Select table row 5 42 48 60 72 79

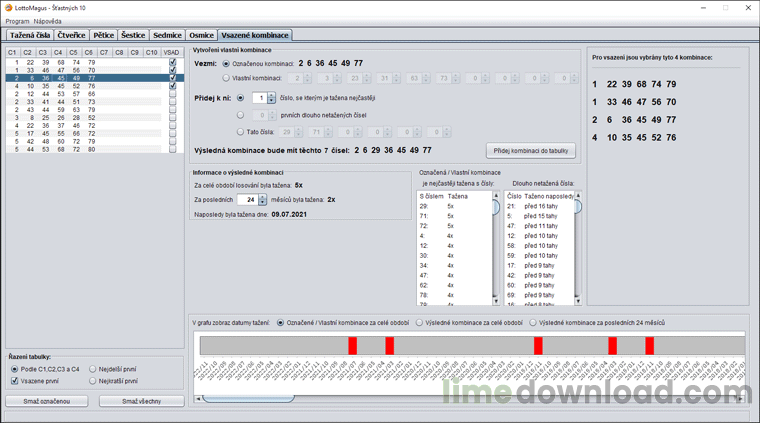click(x=95, y=141)
